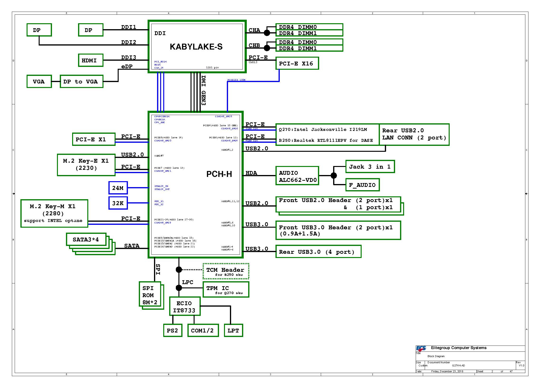Click the top DDR4 DIMM0 box on CHA
Screen dimensions: 555x392
coord(309,27)
